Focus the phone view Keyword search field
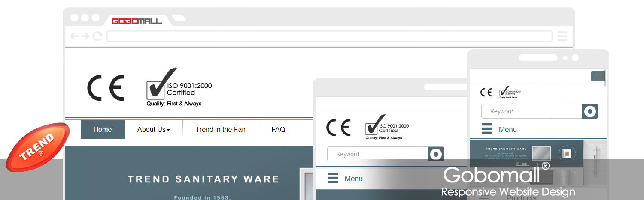The width and height of the screenshot is (644, 200). [532, 111]
